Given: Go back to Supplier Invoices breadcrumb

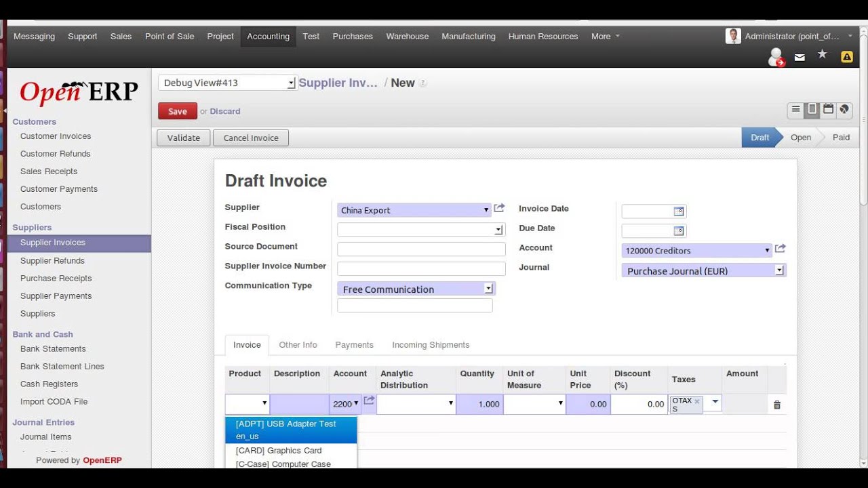Looking at the screenshot, I should tap(338, 83).
